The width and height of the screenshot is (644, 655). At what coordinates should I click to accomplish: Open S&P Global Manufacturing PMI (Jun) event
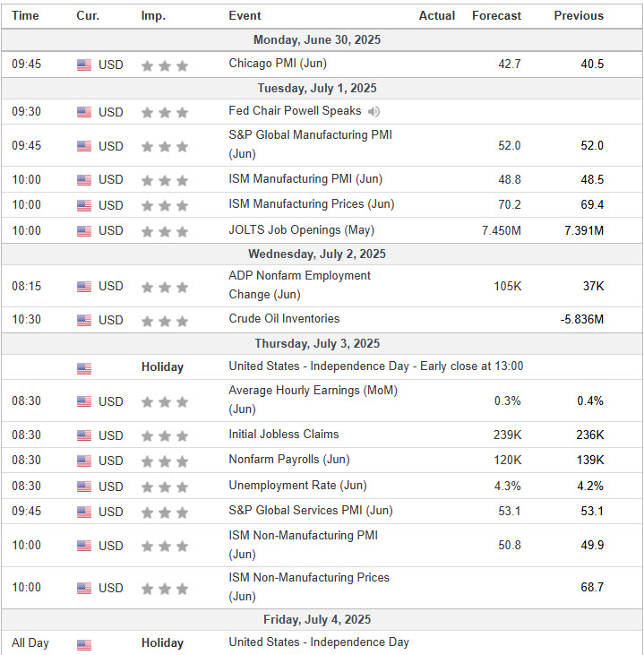tap(310, 144)
